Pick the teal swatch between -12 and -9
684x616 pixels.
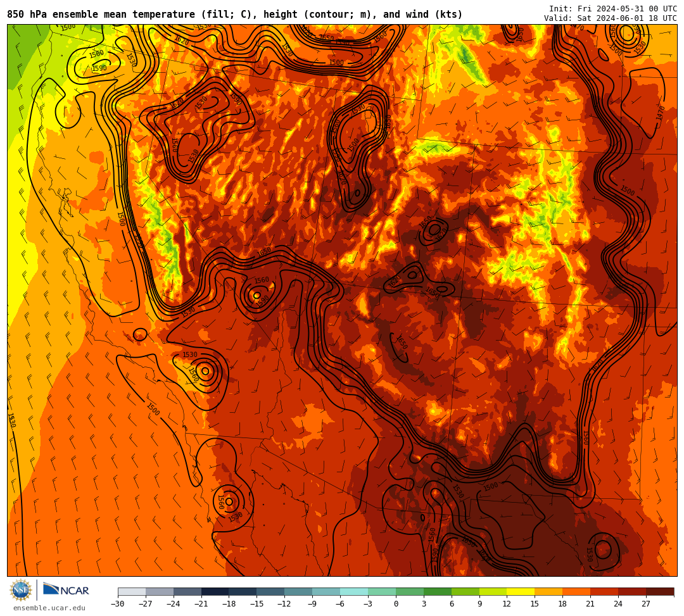point(299,591)
